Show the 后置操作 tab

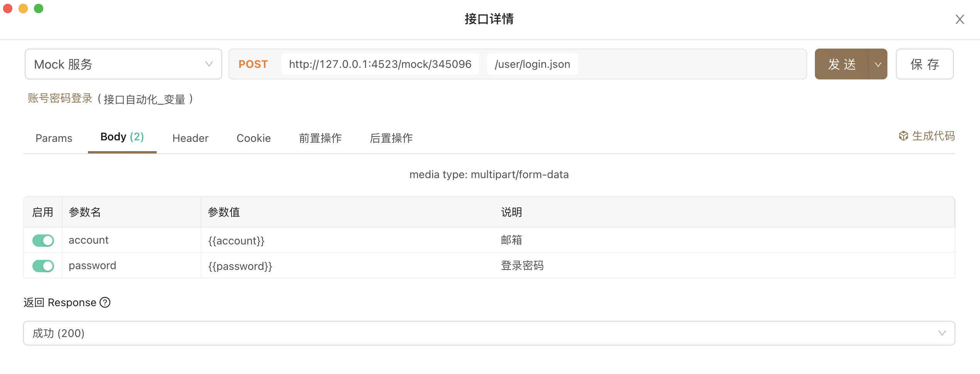click(x=391, y=138)
